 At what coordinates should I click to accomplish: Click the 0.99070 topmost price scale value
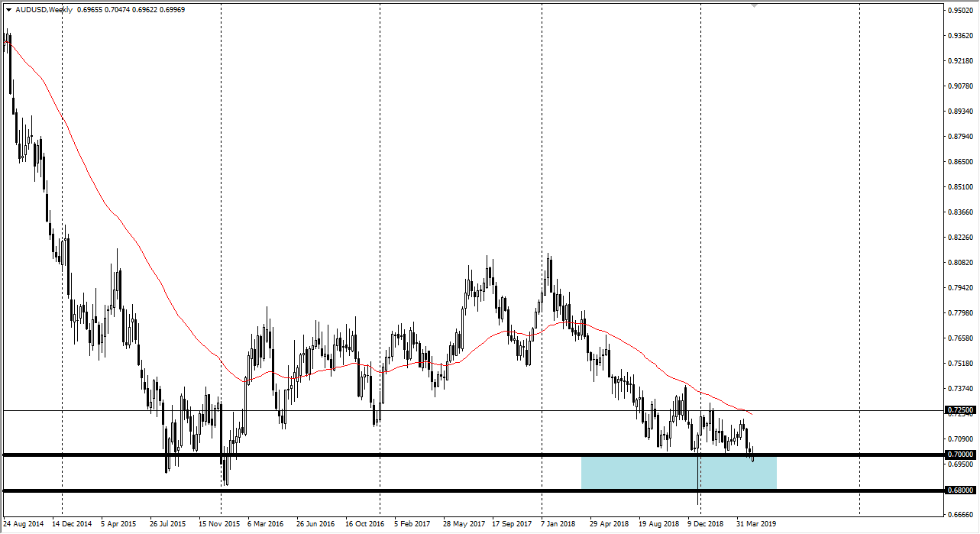tap(959, 9)
